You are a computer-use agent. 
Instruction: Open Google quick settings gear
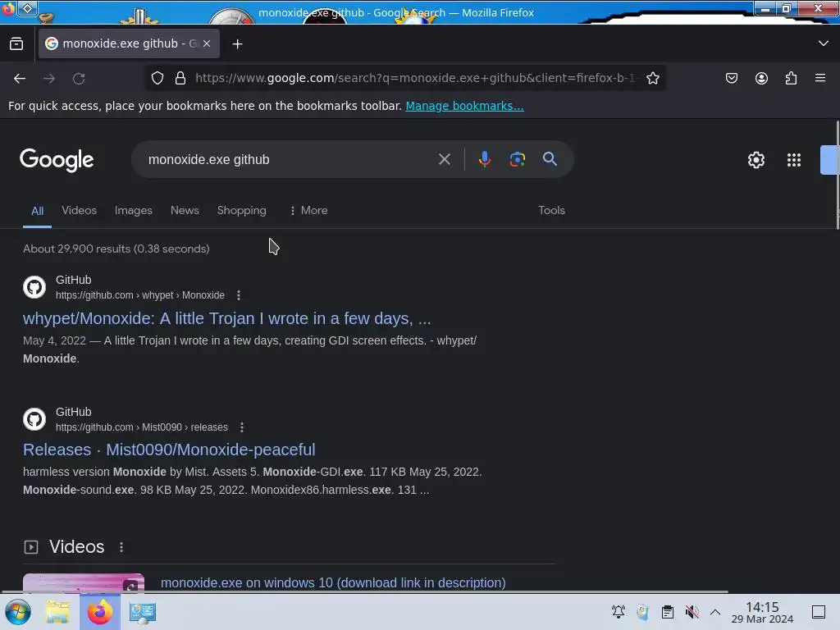(x=756, y=160)
